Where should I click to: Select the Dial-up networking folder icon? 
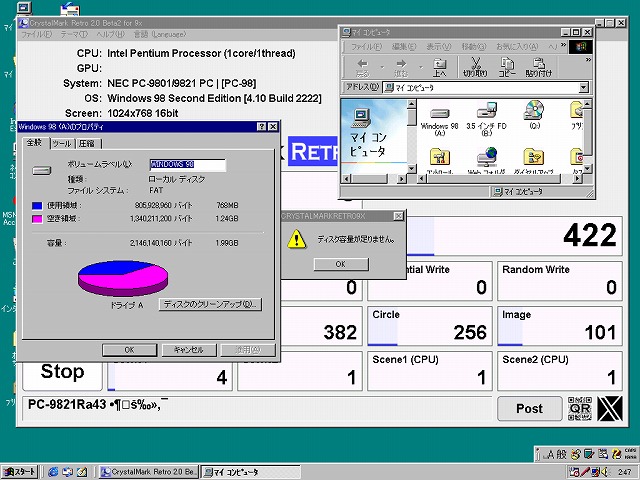[x=534, y=157]
